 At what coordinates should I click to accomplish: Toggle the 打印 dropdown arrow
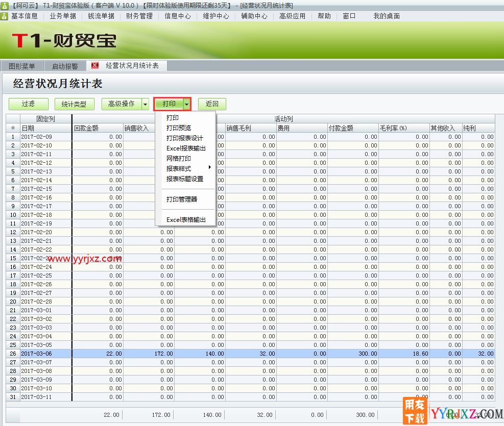click(186, 104)
